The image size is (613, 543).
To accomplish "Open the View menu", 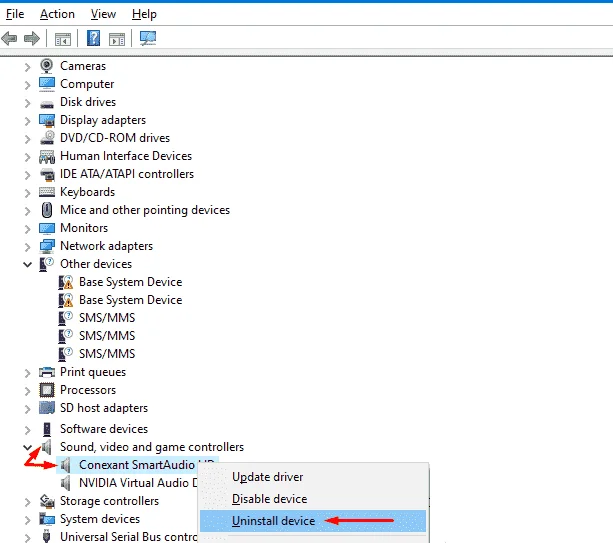I will [103, 14].
